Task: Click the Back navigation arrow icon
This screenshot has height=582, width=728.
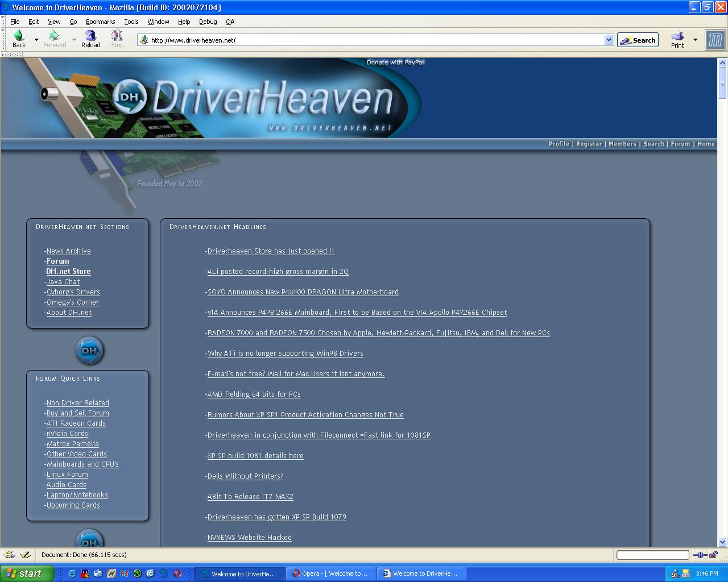Action: click(x=18, y=35)
